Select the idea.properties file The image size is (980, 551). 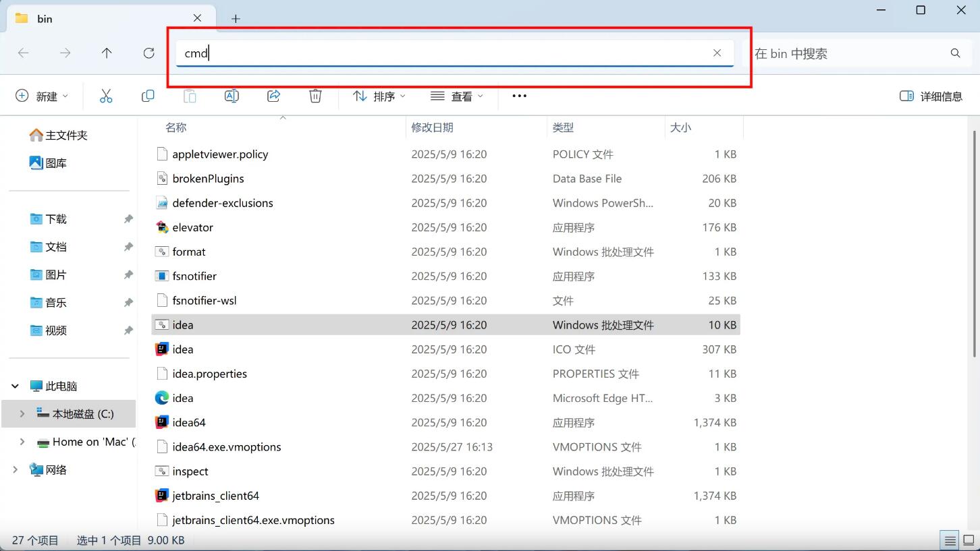tap(445, 374)
